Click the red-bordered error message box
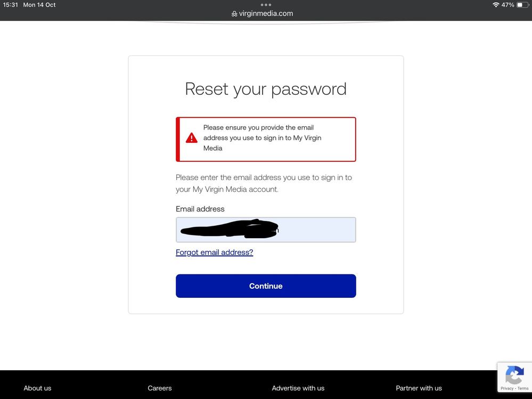The image size is (532, 399). 266,139
